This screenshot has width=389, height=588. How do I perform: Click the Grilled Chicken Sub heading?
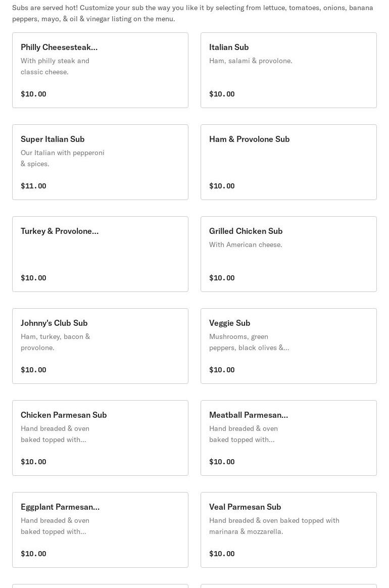(246, 231)
